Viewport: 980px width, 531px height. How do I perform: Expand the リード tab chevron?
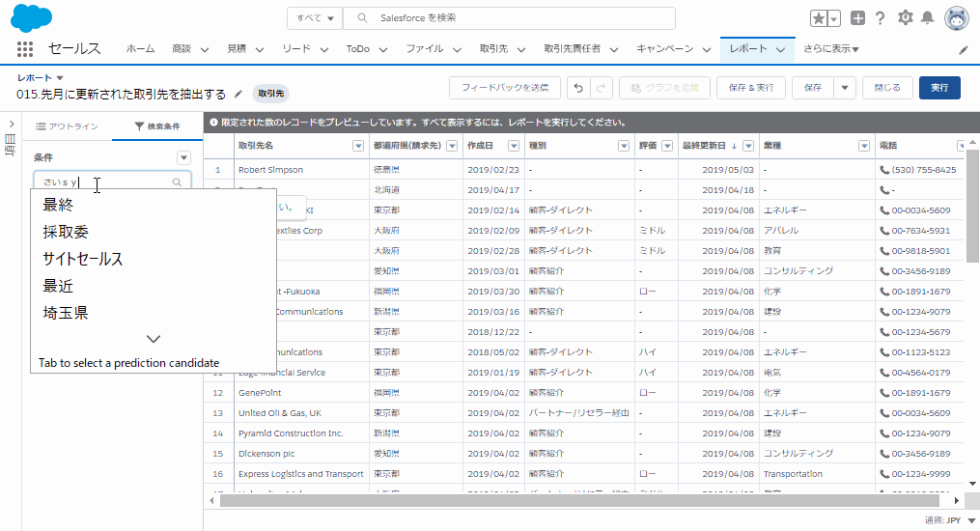323,49
